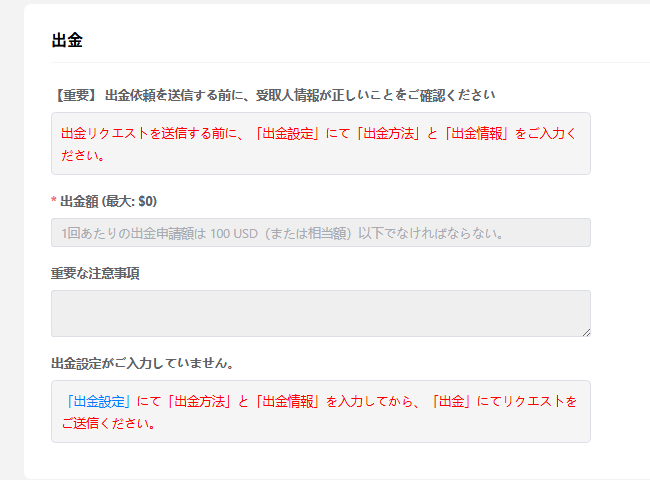Click the 【重要】 recipient confirmation notice text
Image resolution: width=650 pixels, height=480 pixels.
(274, 95)
